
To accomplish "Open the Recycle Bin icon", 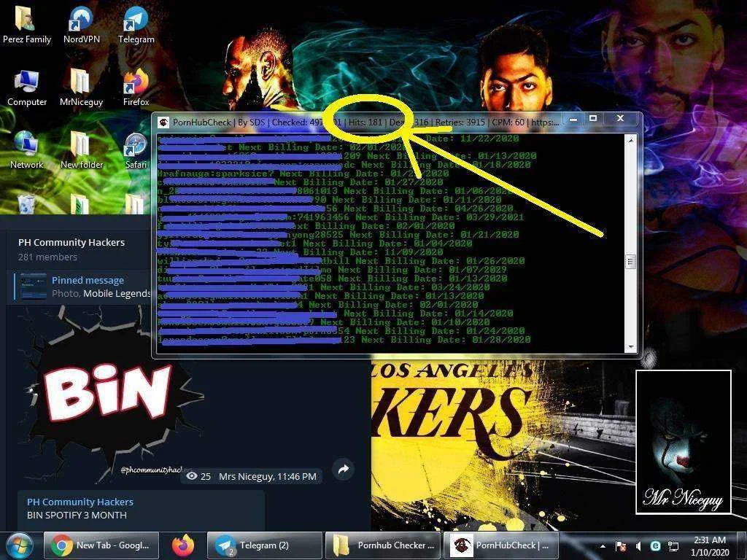I will pos(26,203).
